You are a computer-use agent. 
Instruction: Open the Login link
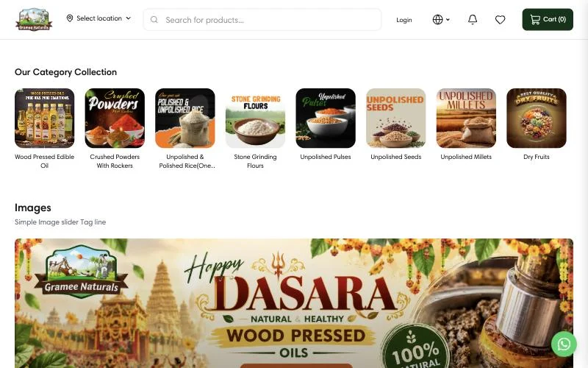click(404, 20)
